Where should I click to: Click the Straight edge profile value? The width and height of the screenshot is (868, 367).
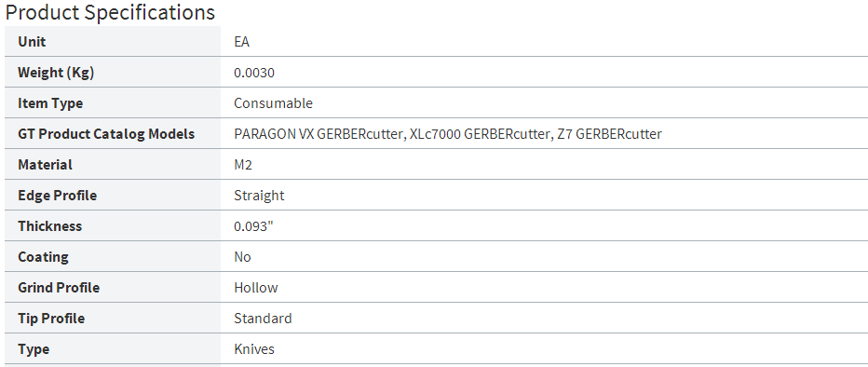[x=259, y=196]
